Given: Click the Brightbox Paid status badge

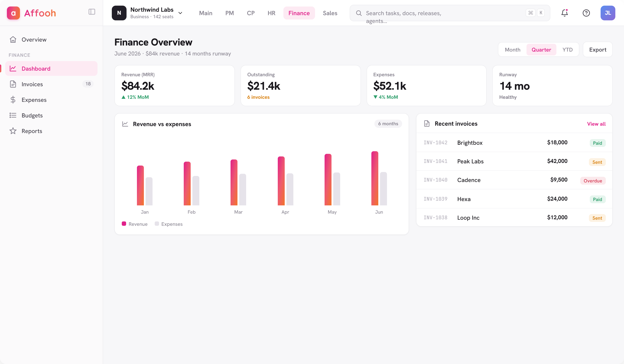Looking at the screenshot, I should (597, 143).
